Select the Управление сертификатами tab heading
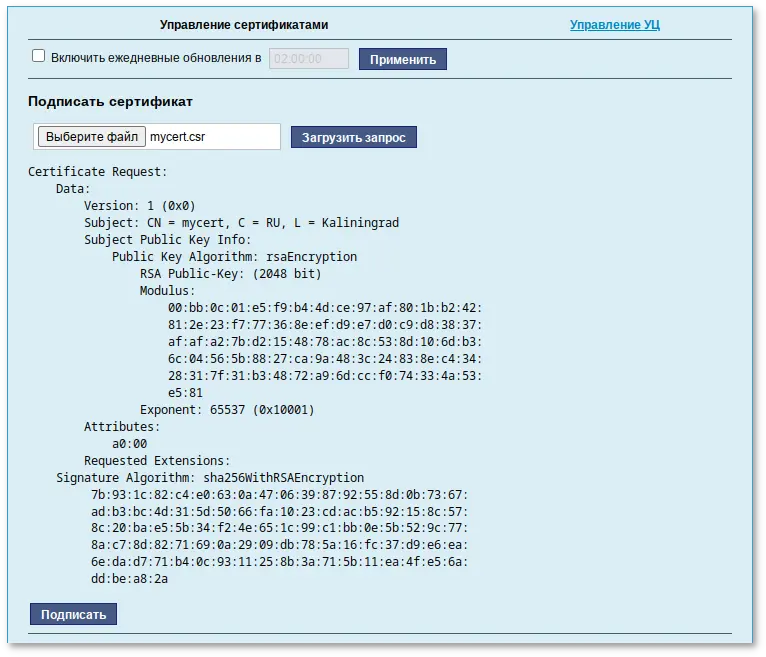The width and height of the screenshot is (766, 657). tap(243, 24)
